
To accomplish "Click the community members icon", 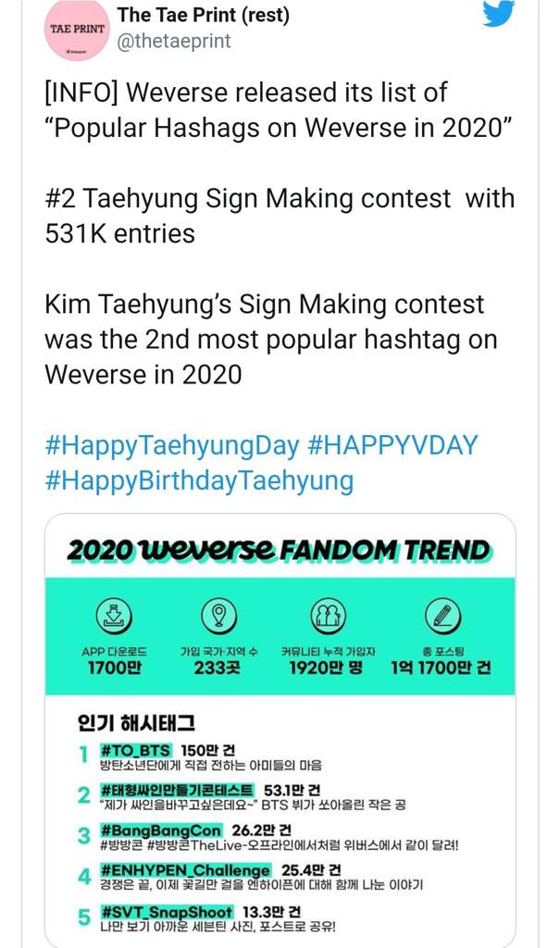I will pos(328,616).
